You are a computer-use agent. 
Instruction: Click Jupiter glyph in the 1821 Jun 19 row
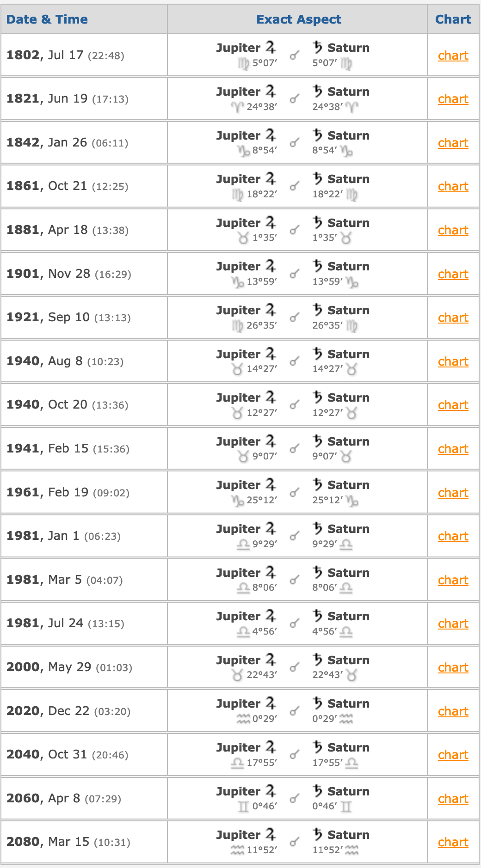pyautogui.click(x=271, y=91)
